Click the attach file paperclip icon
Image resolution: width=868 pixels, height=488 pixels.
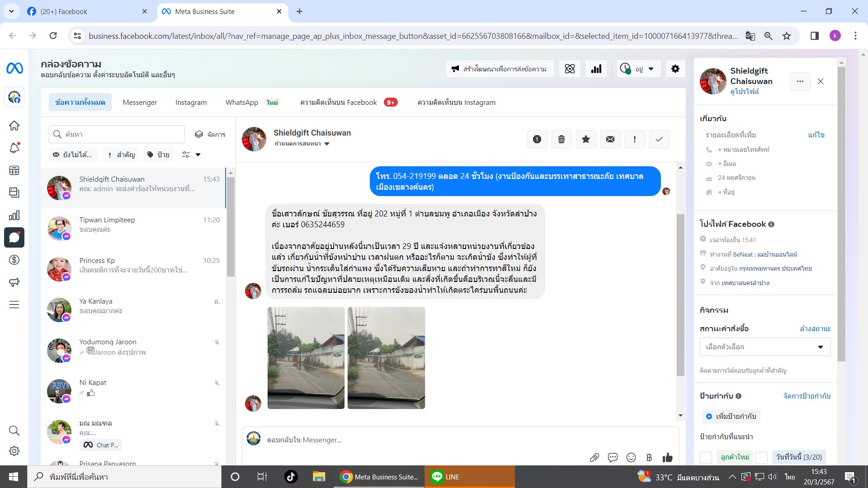pos(594,457)
